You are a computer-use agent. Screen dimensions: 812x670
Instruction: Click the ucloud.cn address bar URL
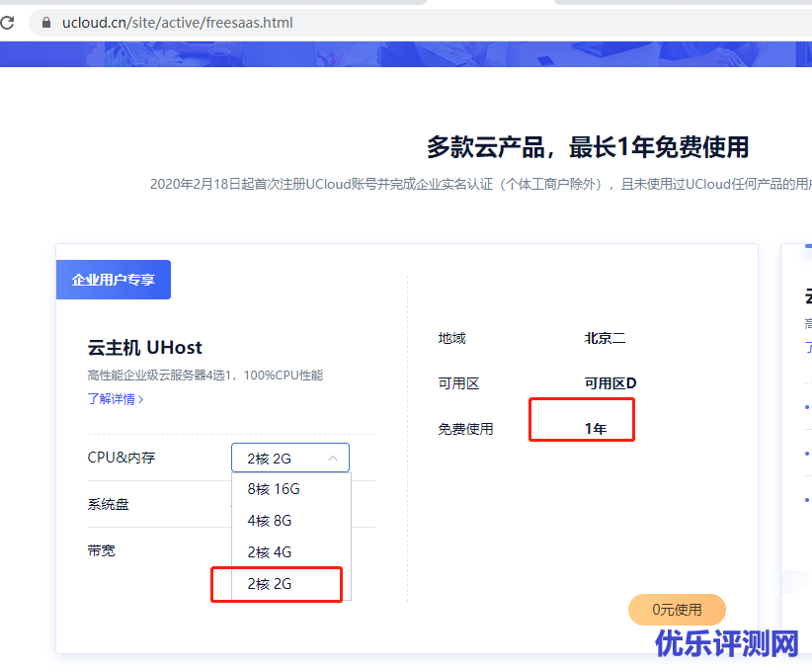click(178, 22)
